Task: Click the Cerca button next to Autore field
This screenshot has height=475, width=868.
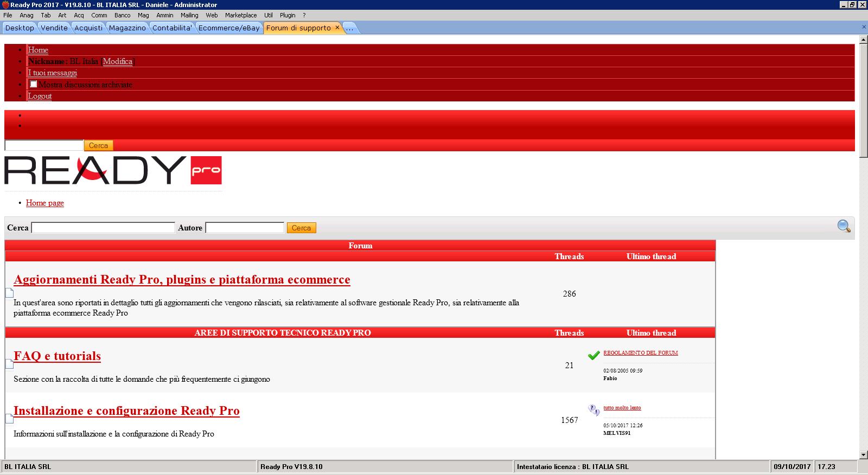Action: pos(301,228)
